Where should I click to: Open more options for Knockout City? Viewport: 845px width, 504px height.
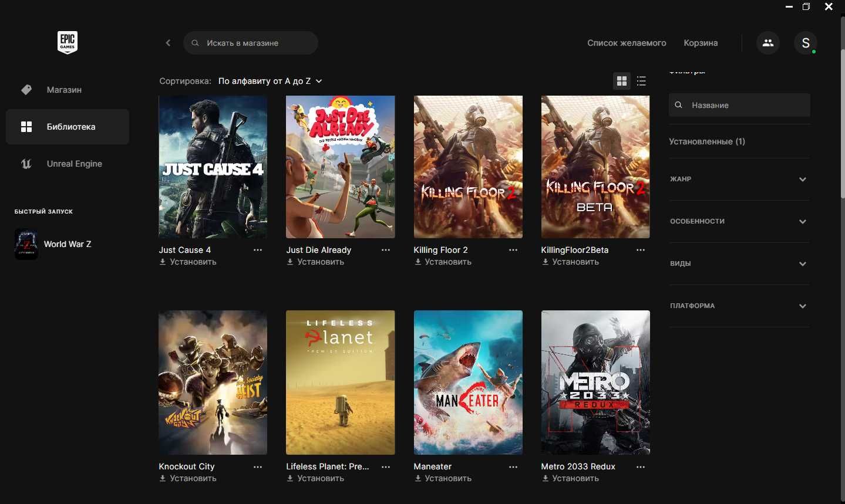tap(258, 467)
